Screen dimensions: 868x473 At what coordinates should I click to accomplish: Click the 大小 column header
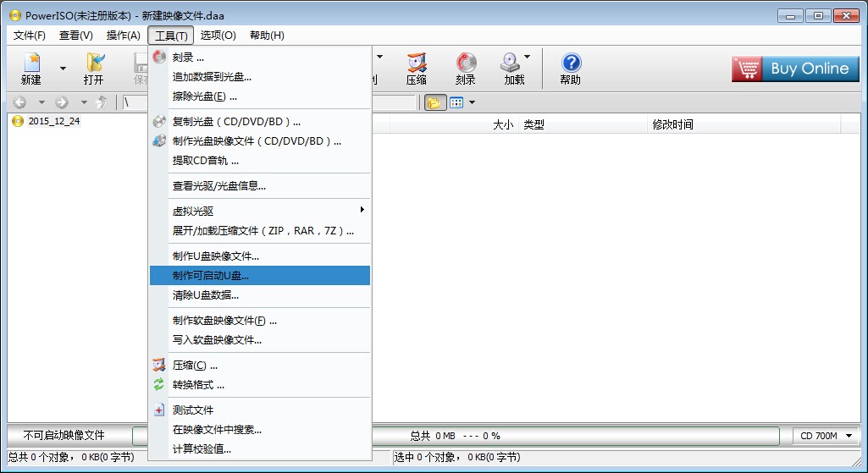click(454, 124)
